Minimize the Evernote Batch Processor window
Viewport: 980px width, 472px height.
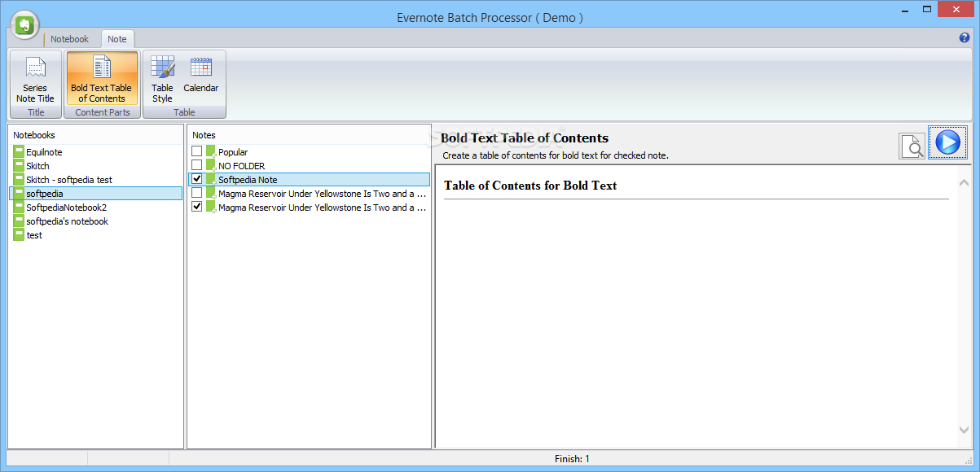tap(906, 9)
